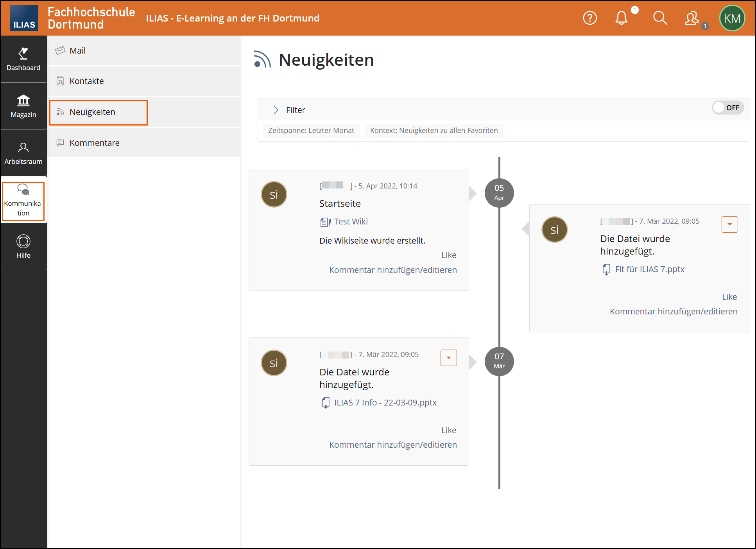
Task: Click Like under the Startseite entry
Action: click(448, 255)
